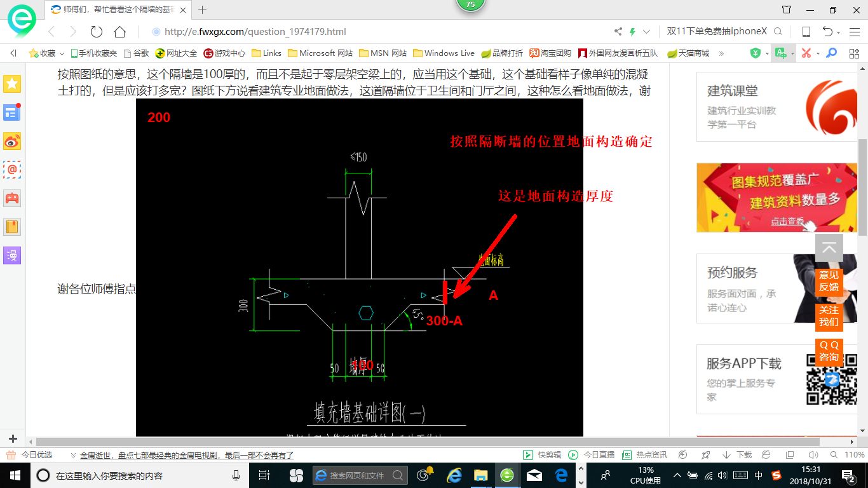Open the skin/shirt icon in title bar

click(787, 10)
